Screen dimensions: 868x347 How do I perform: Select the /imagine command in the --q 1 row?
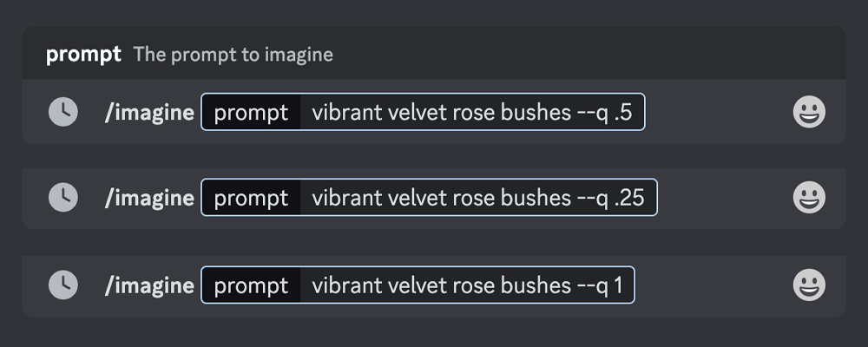pos(149,285)
